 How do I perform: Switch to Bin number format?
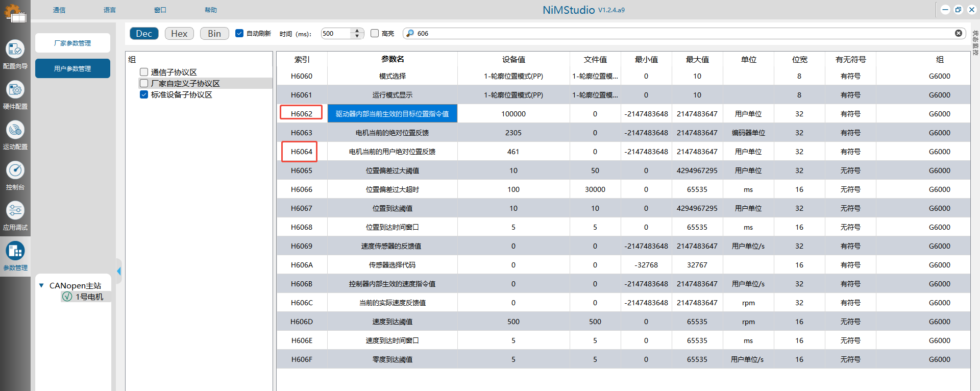tap(214, 33)
